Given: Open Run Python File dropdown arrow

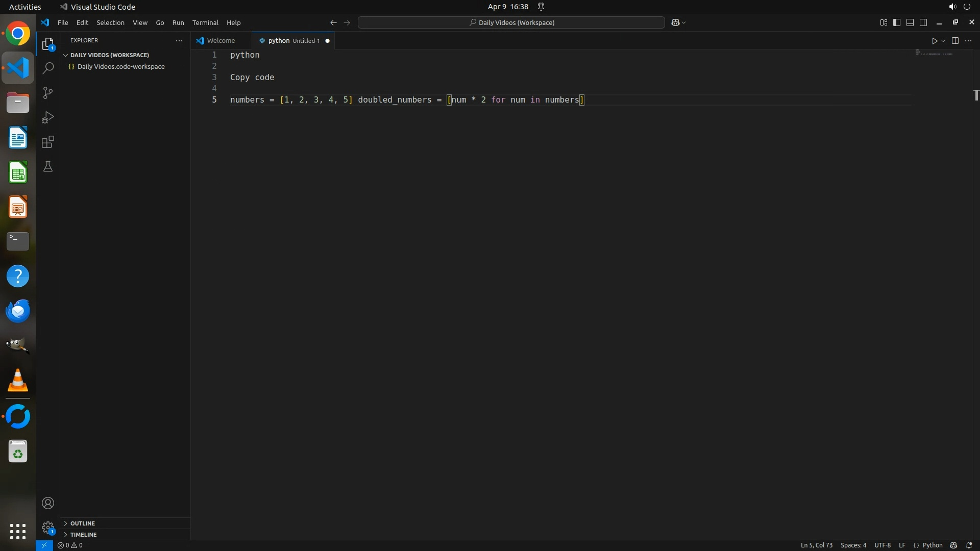Looking at the screenshot, I should click(x=943, y=41).
